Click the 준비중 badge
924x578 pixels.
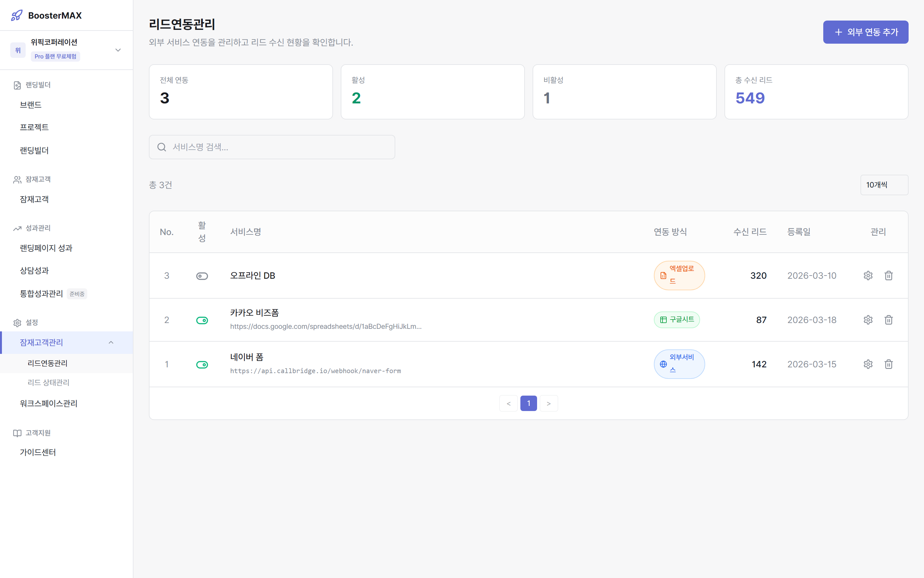pyautogui.click(x=77, y=294)
